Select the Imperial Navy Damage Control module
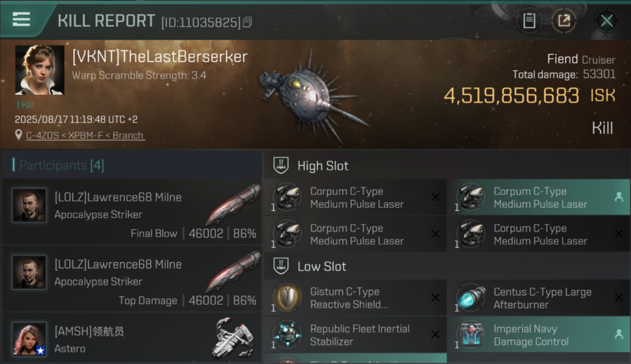 click(x=539, y=334)
